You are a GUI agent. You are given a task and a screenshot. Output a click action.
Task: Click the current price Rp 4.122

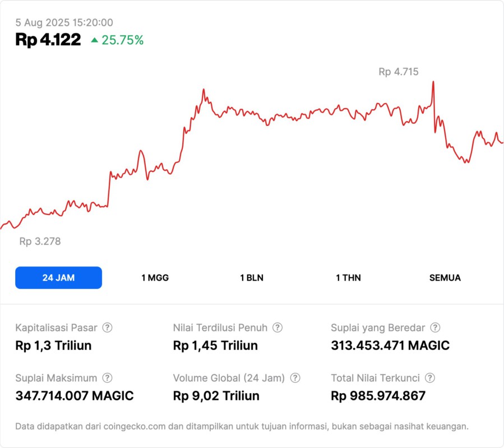48,40
